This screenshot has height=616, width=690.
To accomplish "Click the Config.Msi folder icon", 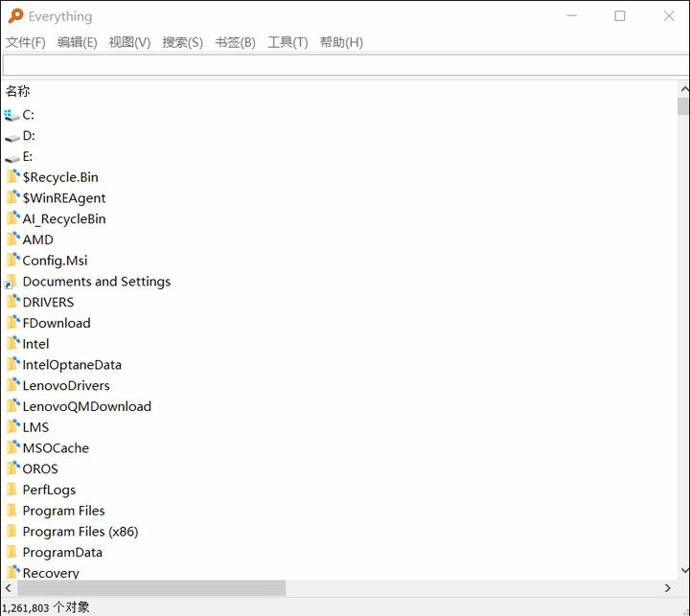I will [13, 260].
